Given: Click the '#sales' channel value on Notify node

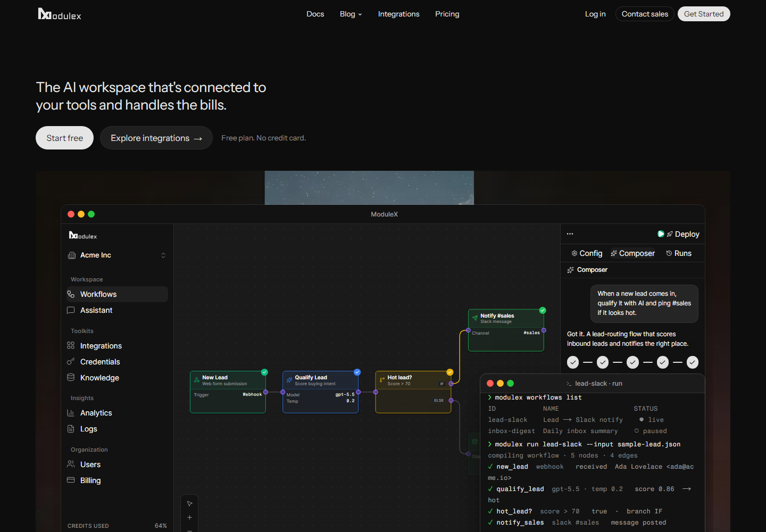Looking at the screenshot, I should pos(531,333).
